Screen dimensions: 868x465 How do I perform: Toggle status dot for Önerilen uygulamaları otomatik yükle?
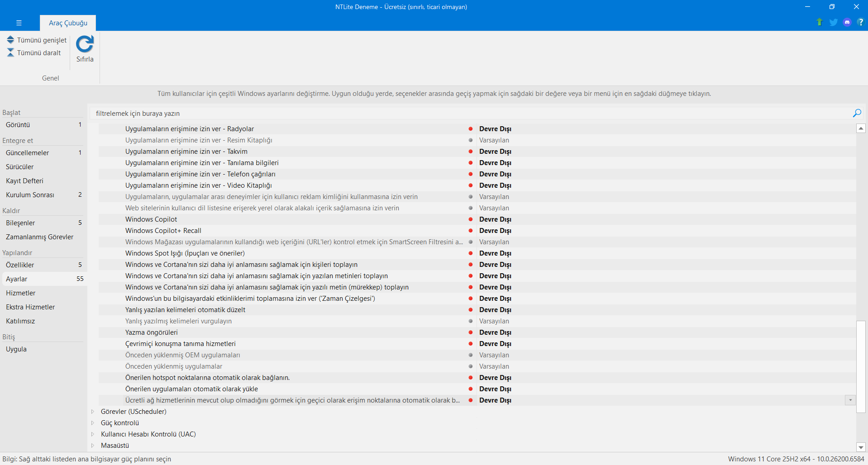coord(471,389)
